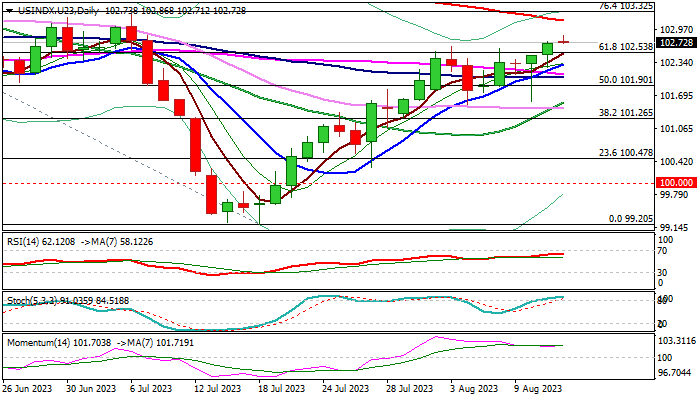Click the 38.2 101.265 Fibonacci label
This screenshot has height=400, width=700.
pos(625,113)
